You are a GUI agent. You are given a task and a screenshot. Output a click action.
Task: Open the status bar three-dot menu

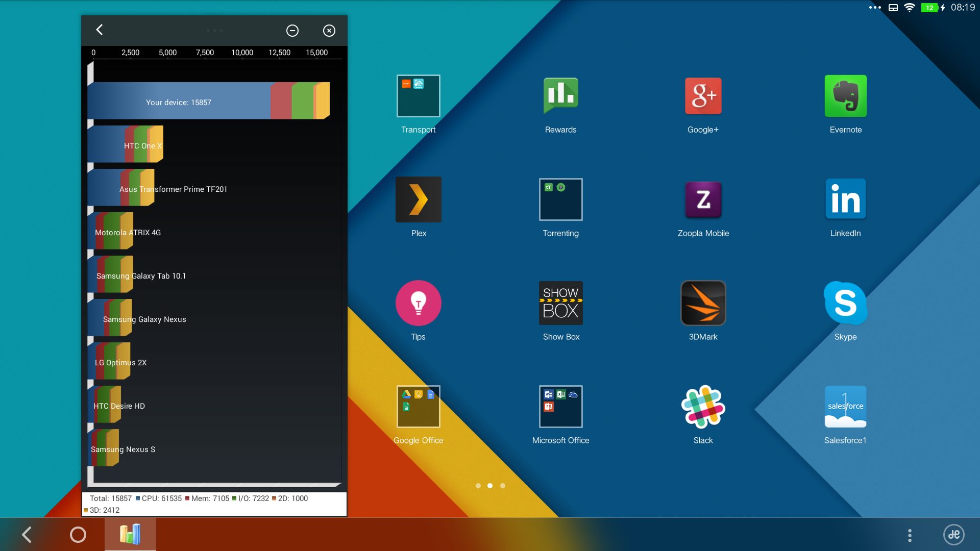click(x=875, y=8)
